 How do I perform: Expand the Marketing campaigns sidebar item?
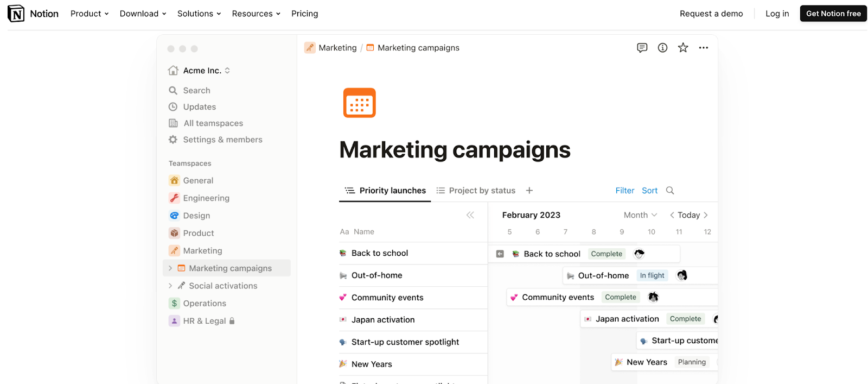coord(170,268)
